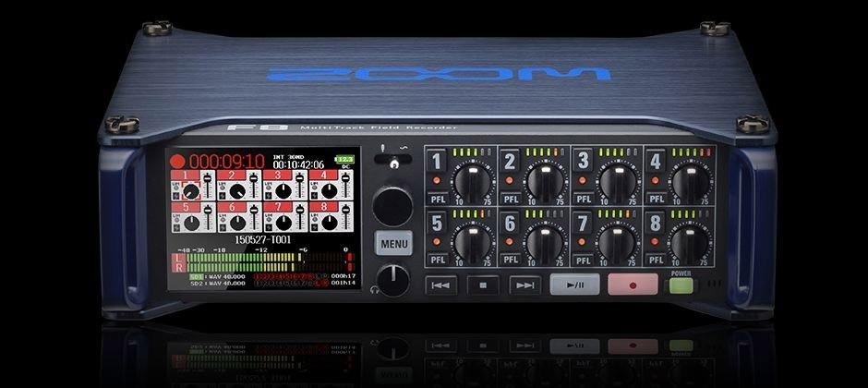Select the track 6 pan knob on LCD
The height and width of the screenshot is (388, 868).
[237, 223]
